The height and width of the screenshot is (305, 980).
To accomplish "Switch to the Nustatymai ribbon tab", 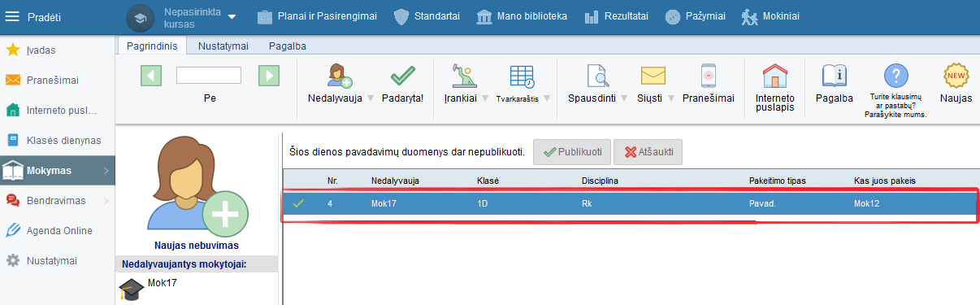I will tap(223, 46).
